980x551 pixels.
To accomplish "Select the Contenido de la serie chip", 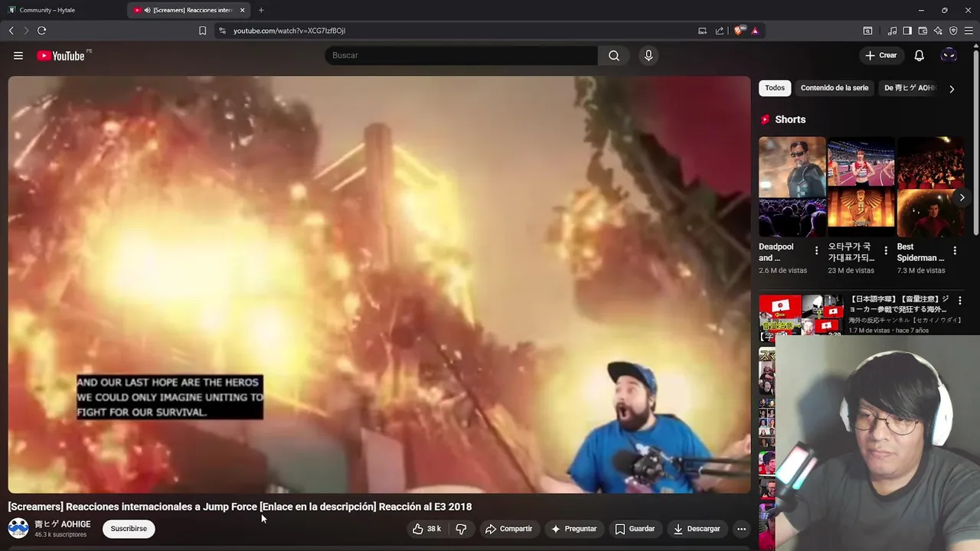I will click(x=835, y=88).
